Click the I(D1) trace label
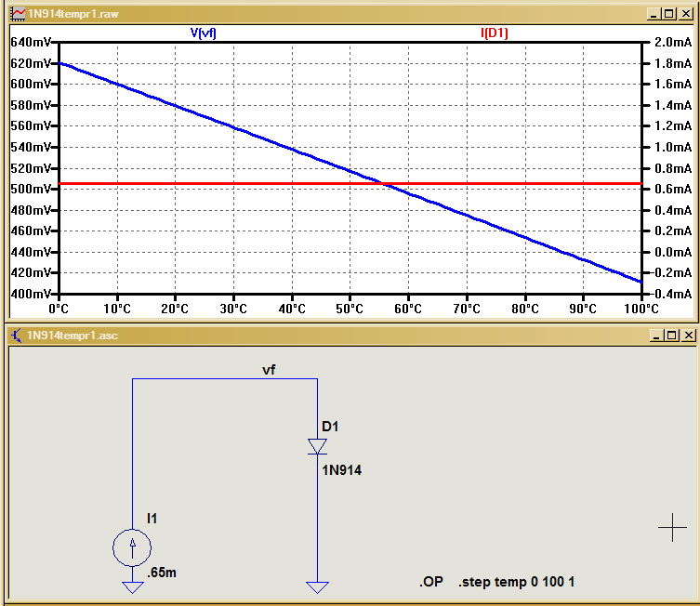The width and height of the screenshot is (700, 606). point(495,33)
